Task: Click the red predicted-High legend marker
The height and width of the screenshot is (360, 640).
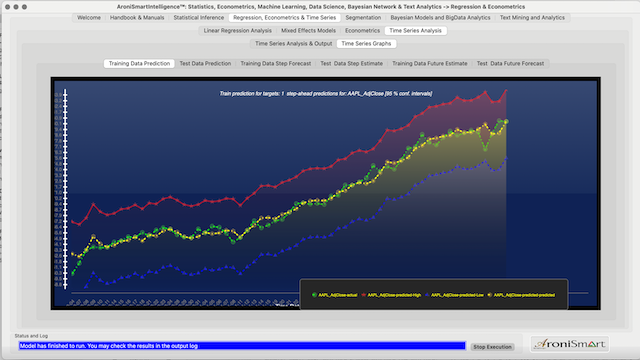Action: click(x=363, y=295)
